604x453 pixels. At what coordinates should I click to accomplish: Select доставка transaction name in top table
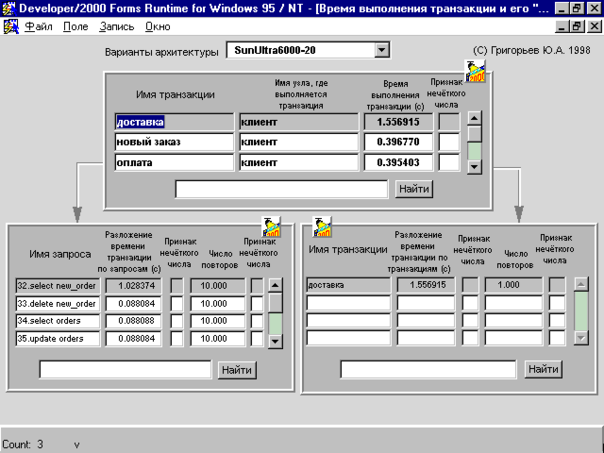pyautogui.click(x=174, y=122)
